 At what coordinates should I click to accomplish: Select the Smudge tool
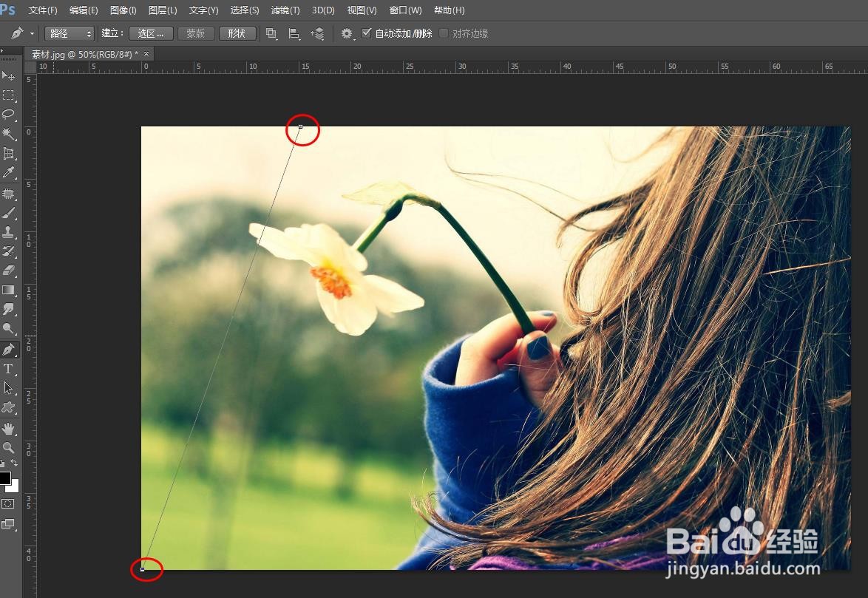(8, 309)
